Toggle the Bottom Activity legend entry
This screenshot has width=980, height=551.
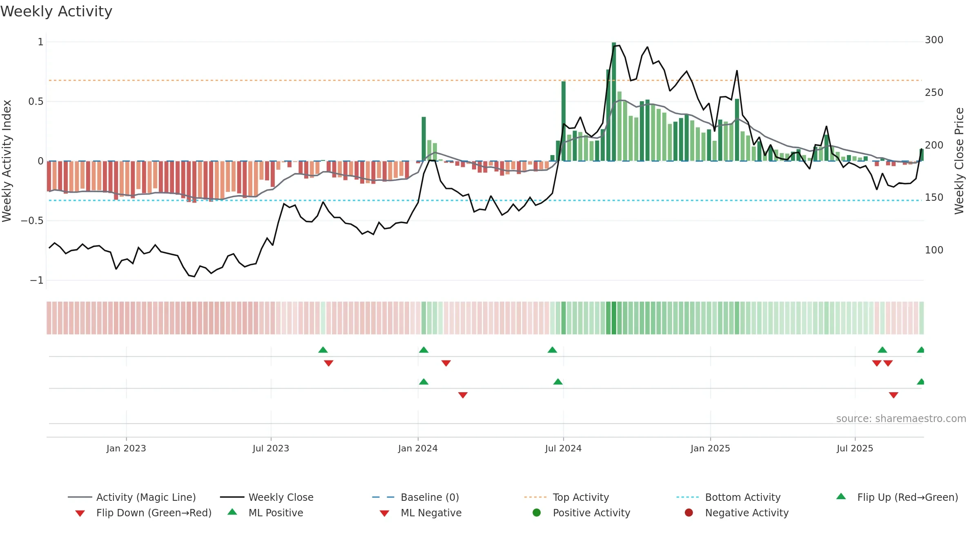[x=728, y=497]
